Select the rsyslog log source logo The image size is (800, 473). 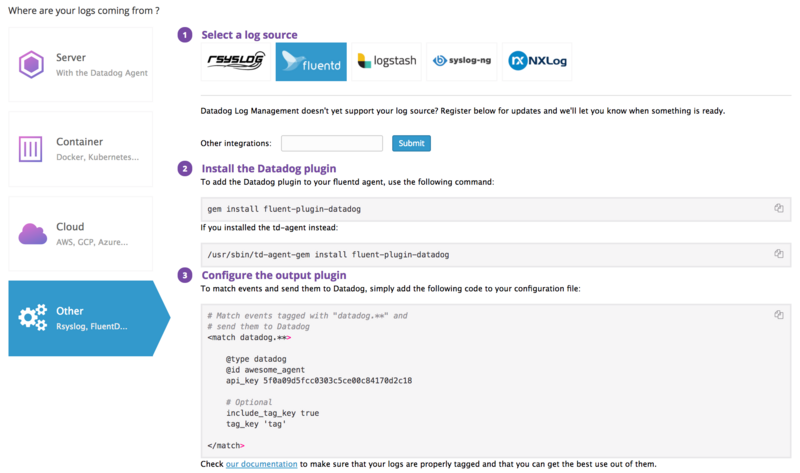236,61
